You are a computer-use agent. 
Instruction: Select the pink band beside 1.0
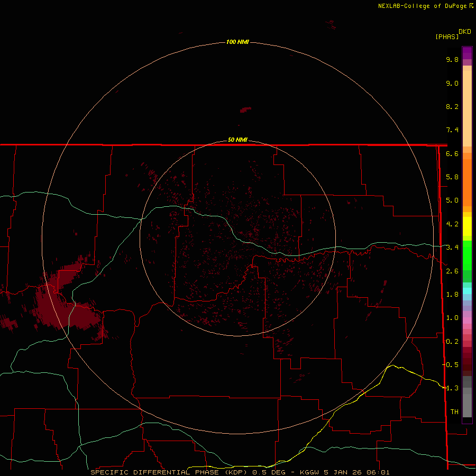(467, 321)
